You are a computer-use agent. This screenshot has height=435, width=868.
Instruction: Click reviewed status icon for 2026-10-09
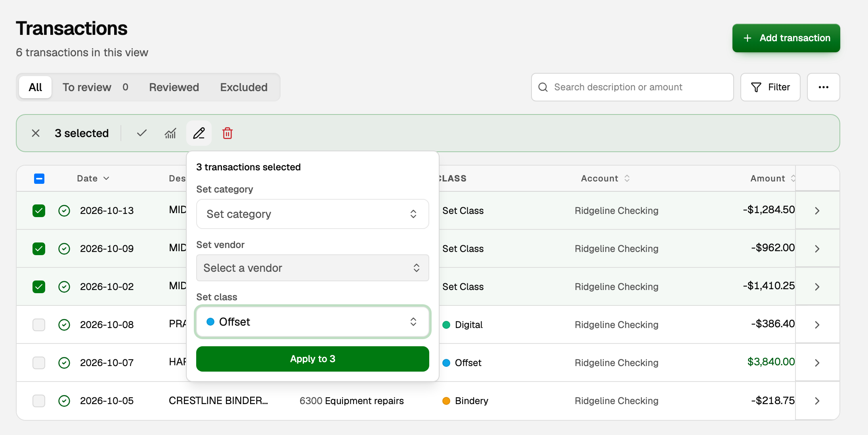[x=64, y=249]
